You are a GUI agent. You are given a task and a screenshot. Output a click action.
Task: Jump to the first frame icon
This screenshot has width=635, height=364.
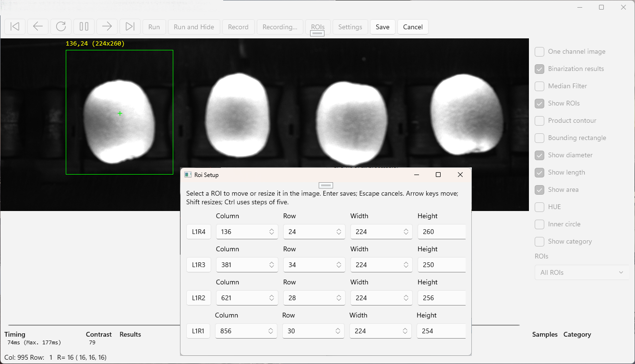15,27
